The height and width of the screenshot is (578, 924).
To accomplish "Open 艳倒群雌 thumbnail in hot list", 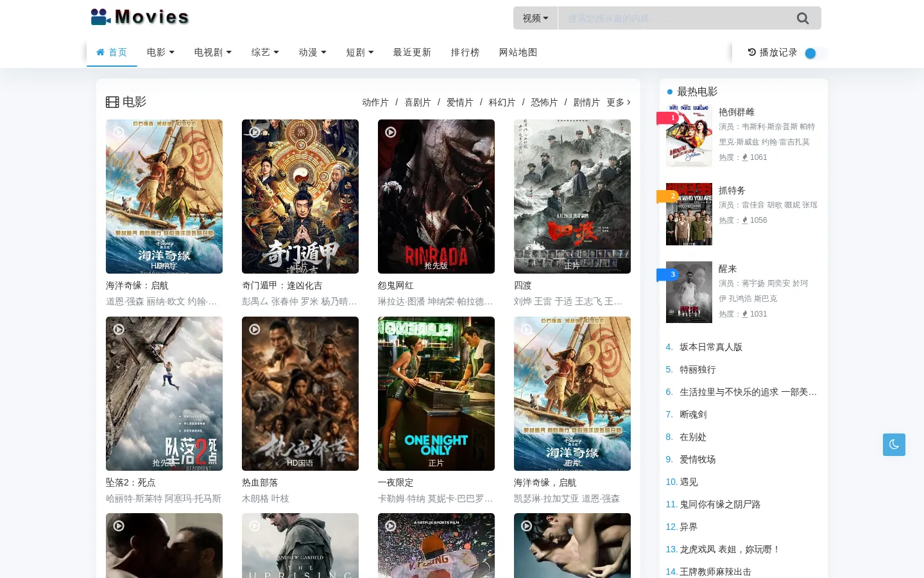I will pos(689,136).
